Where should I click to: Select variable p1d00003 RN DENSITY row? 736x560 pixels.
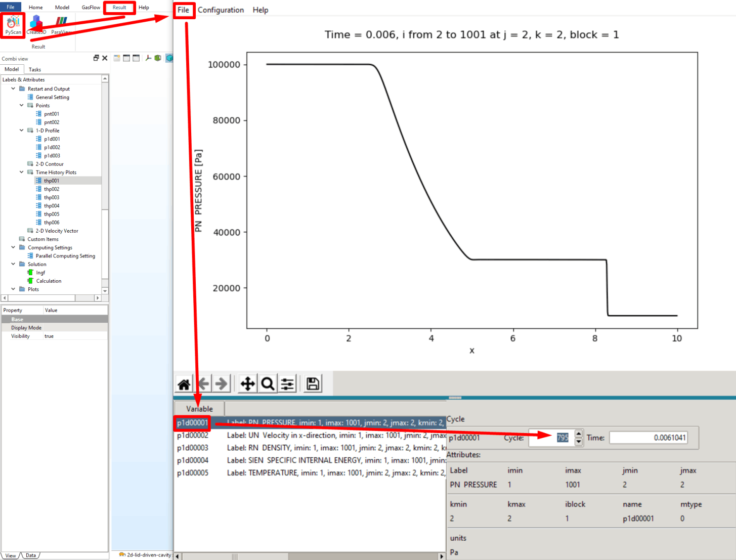click(x=310, y=448)
